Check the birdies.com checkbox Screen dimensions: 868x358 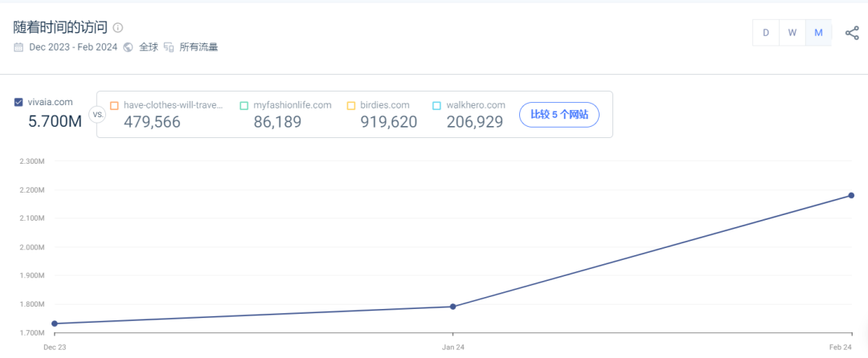click(351, 105)
